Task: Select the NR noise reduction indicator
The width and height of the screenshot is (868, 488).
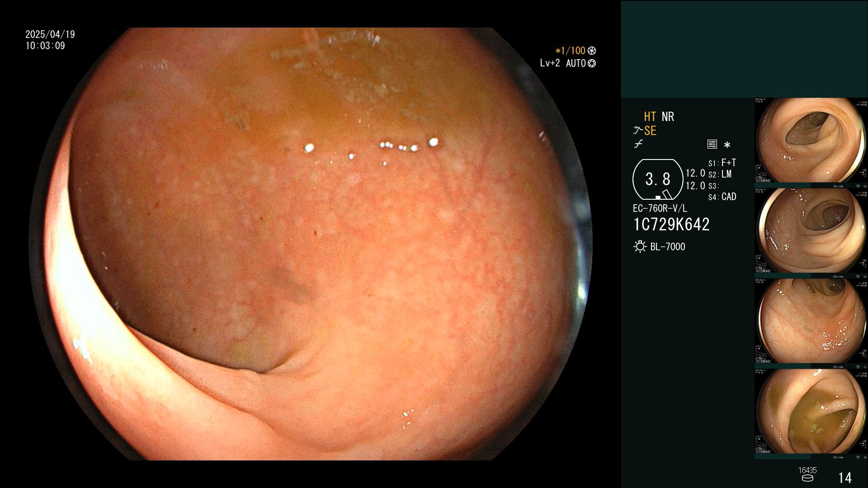Action: click(x=668, y=117)
